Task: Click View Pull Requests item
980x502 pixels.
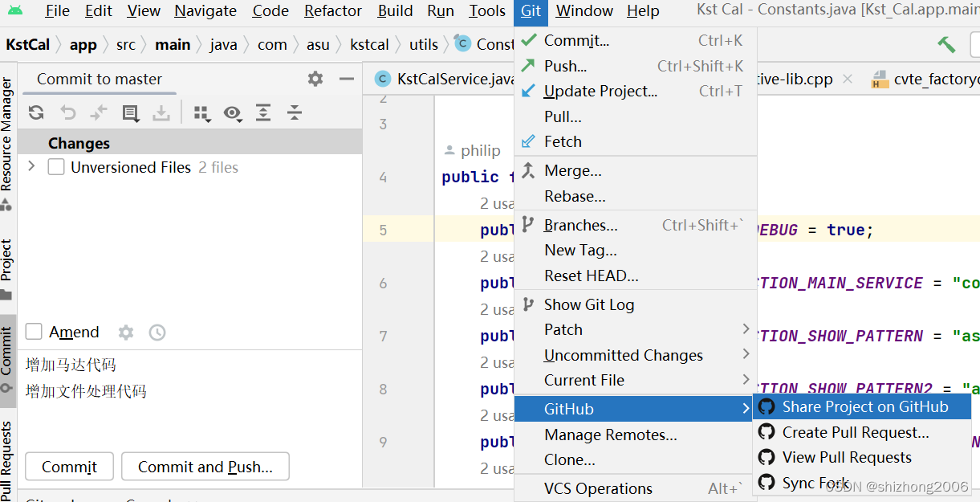Action: pyautogui.click(x=862, y=457)
